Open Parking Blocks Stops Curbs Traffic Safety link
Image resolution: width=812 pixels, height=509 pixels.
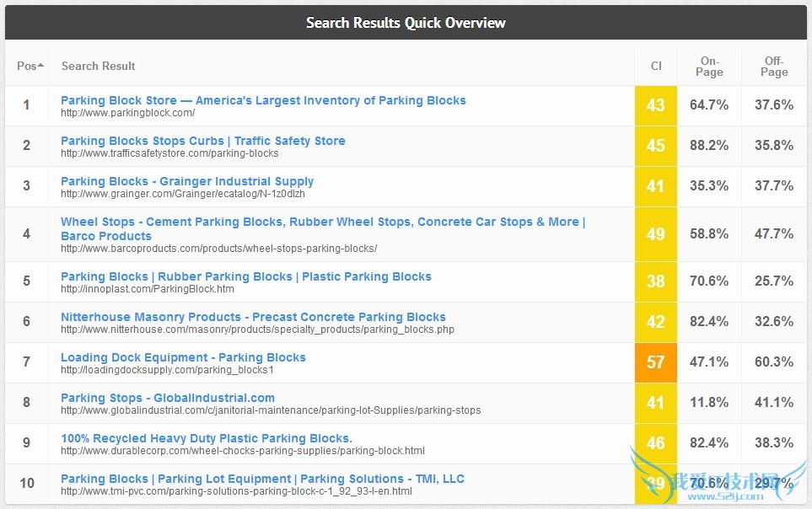click(x=202, y=141)
